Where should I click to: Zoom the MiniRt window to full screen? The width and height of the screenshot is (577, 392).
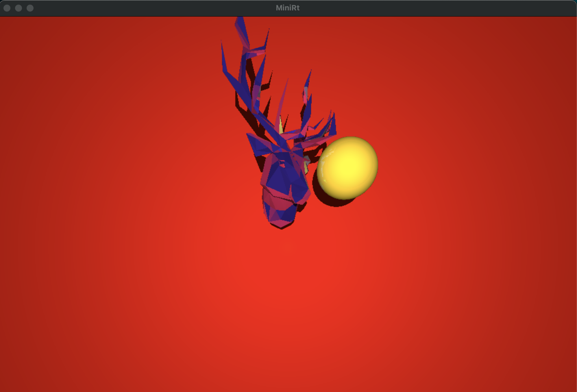point(30,8)
